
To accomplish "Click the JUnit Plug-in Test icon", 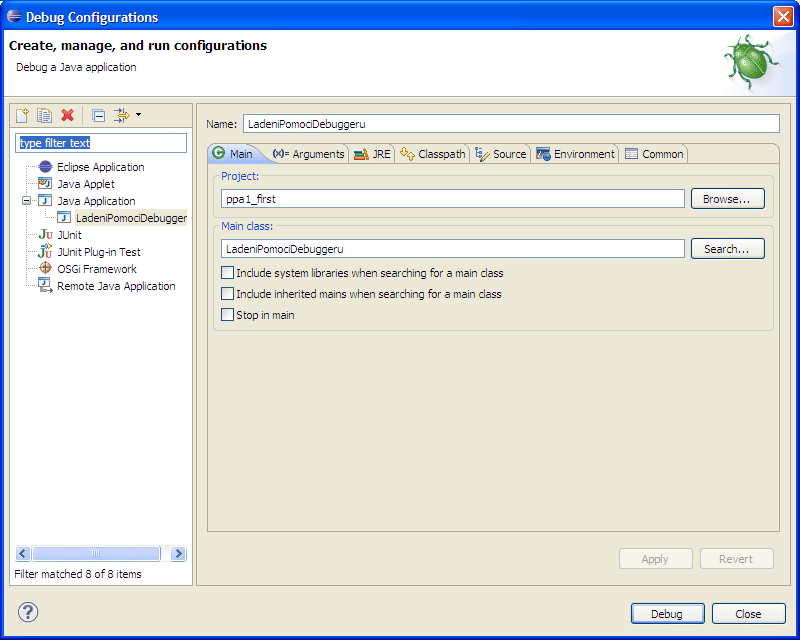I will pyautogui.click(x=45, y=251).
